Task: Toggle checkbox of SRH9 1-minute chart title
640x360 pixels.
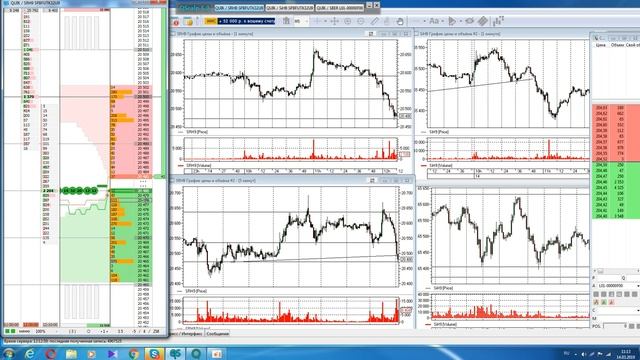Action: click(173, 34)
